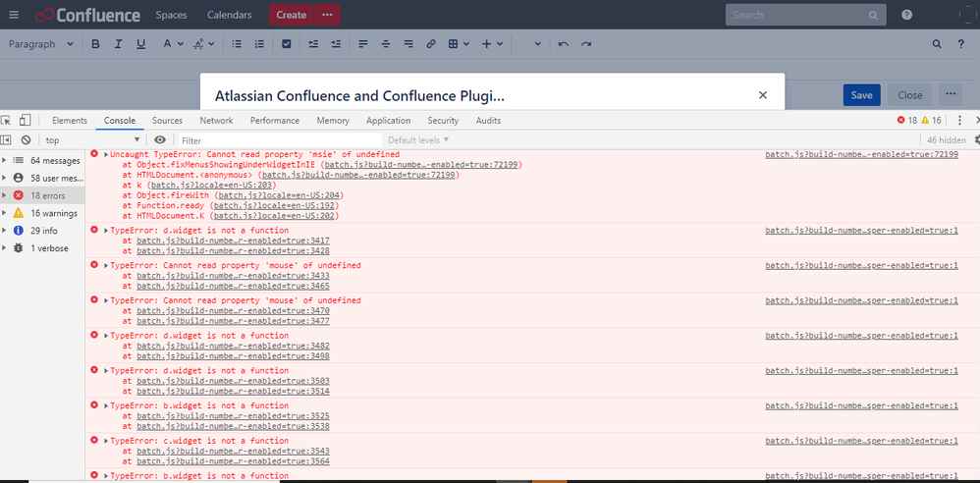
Task: Apply bold formatting
Action: click(95, 44)
